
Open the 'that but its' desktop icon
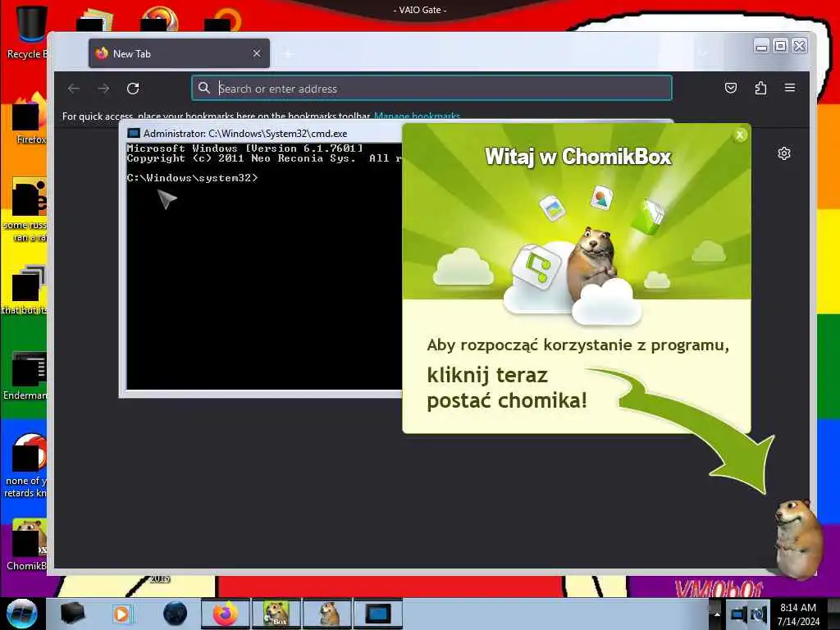(25, 290)
